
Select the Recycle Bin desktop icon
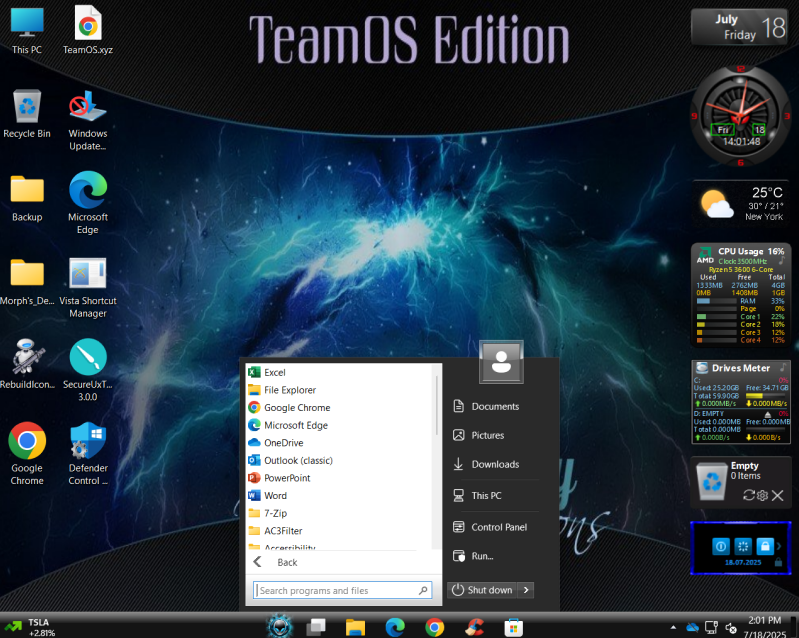tap(27, 114)
